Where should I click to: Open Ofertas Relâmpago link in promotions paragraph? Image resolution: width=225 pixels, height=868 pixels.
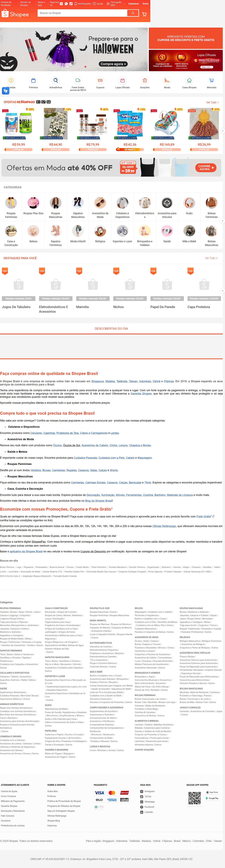click(164, 526)
